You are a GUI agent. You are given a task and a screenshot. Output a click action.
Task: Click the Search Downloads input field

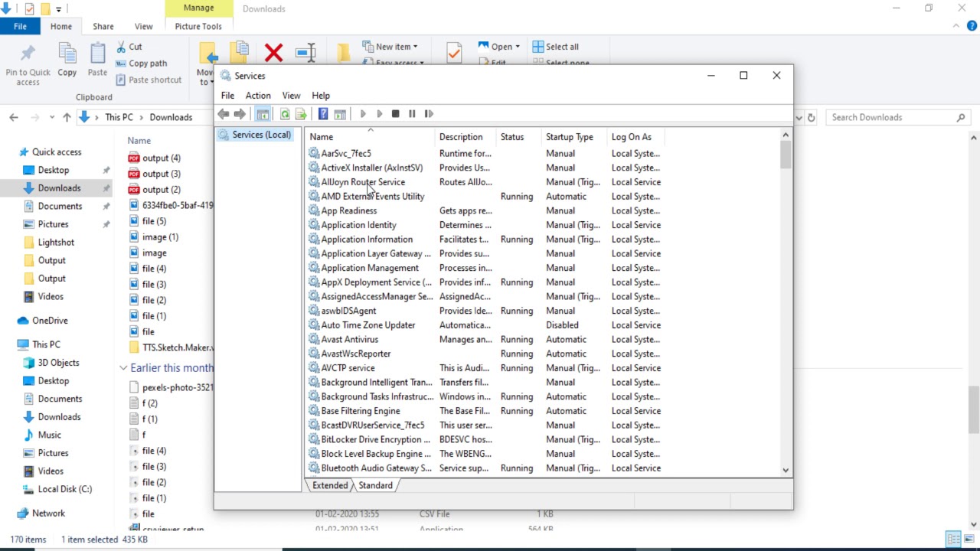890,118
